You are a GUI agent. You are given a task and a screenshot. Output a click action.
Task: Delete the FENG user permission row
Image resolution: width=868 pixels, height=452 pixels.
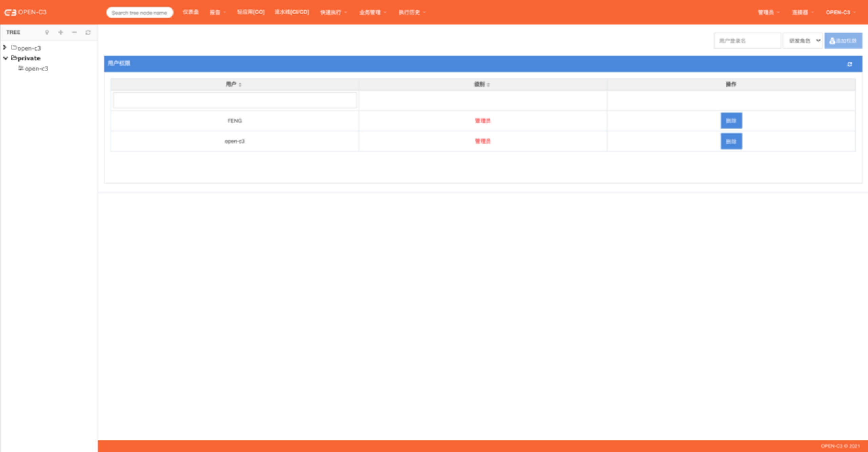pyautogui.click(x=731, y=121)
